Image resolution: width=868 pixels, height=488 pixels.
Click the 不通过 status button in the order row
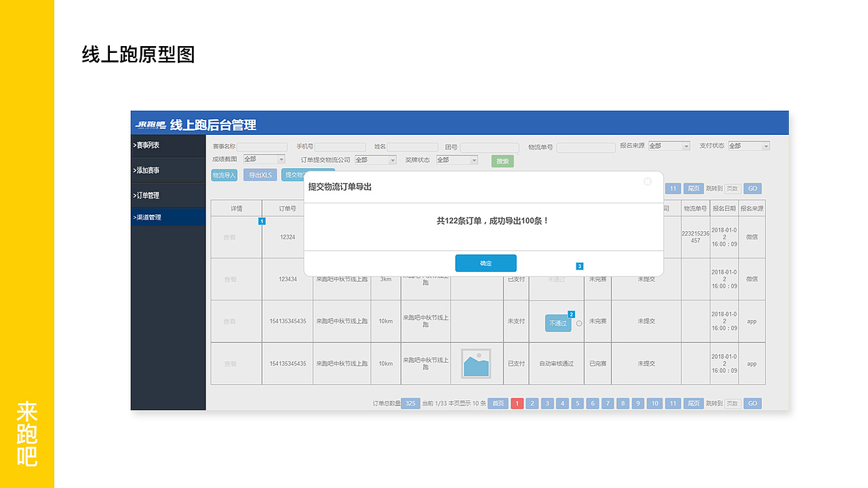[557, 323]
